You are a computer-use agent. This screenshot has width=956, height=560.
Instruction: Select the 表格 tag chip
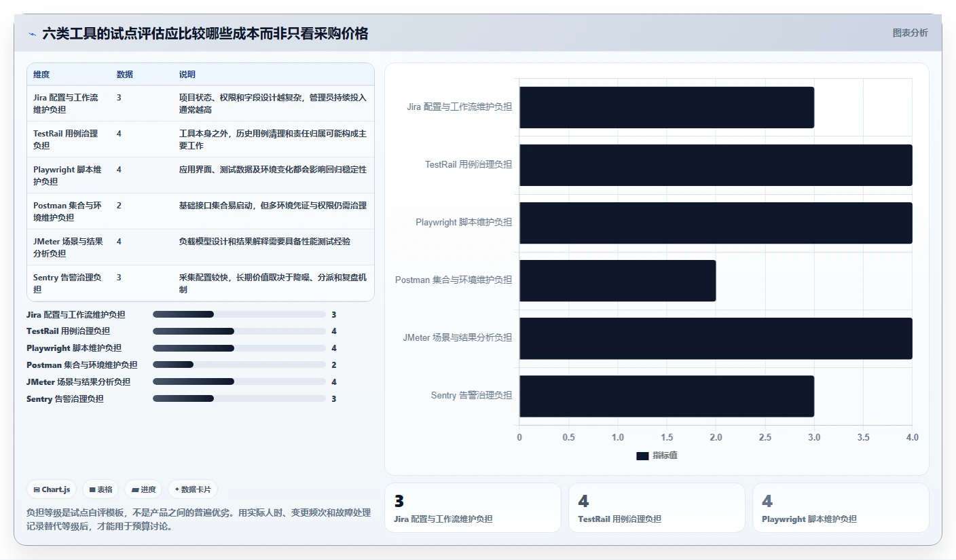click(x=100, y=489)
